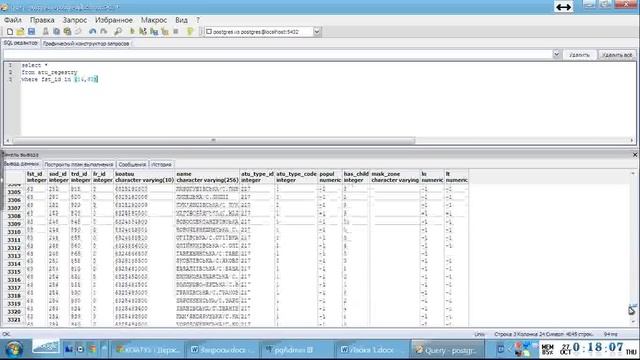Select the atu_type_code column header
Viewport: 640px width, 360px height.
(297, 177)
